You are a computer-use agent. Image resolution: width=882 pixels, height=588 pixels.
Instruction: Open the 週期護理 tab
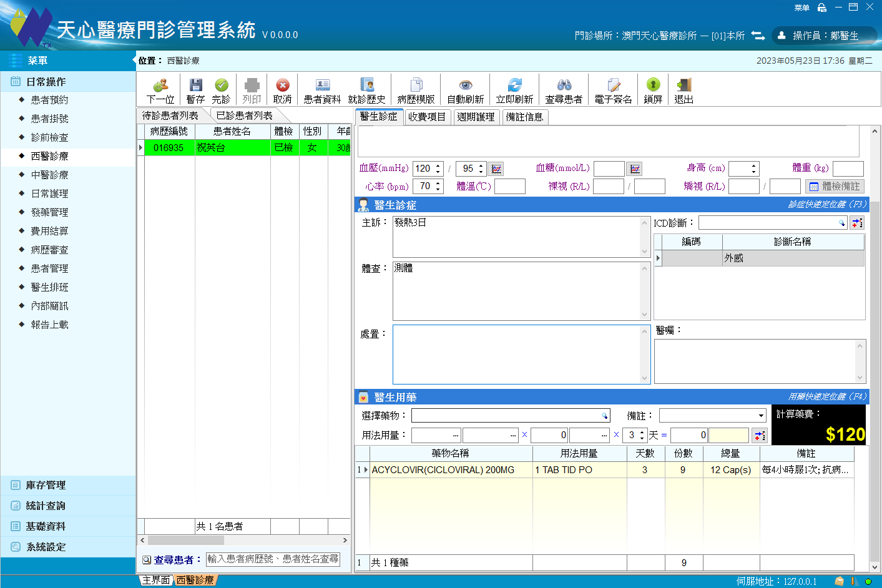click(476, 117)
